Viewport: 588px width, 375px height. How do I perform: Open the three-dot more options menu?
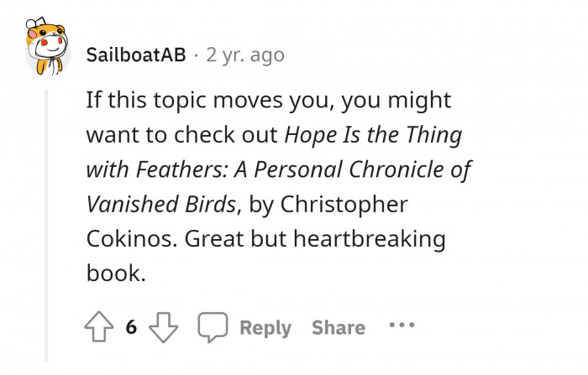point(401,326)
